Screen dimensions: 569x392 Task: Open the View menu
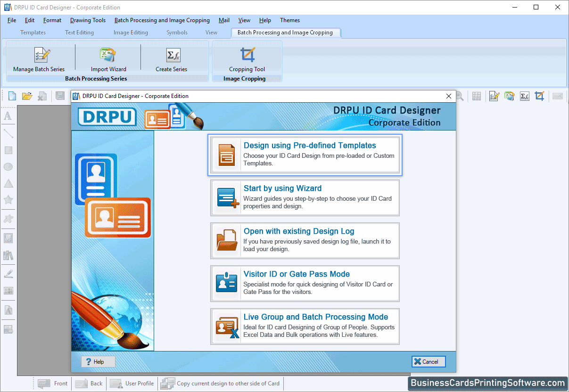(244, 20)
